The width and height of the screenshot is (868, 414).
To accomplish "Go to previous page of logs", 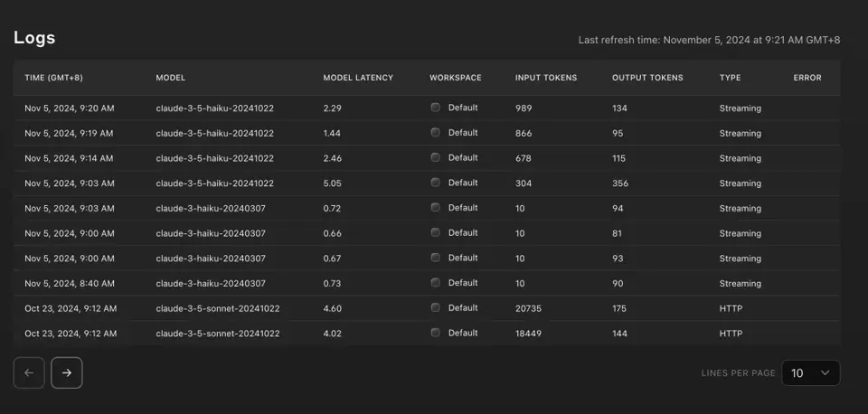I will click(x=29, y=372).
